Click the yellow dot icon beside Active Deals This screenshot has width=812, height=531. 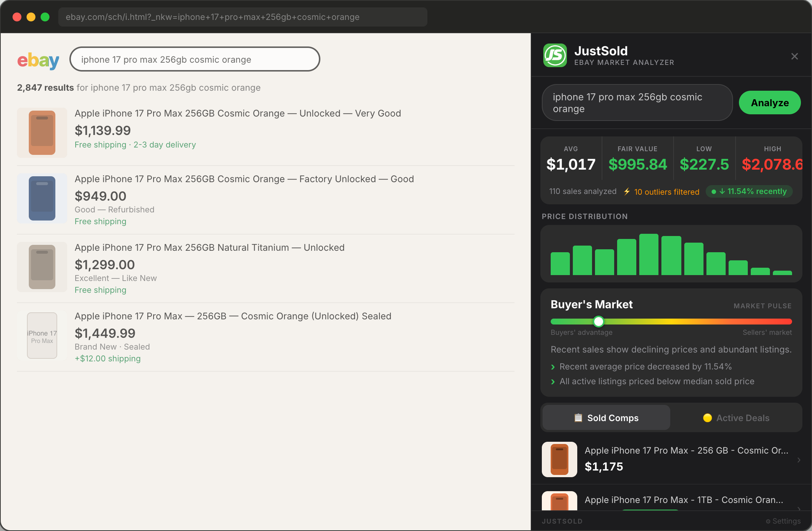pos(708,418)
